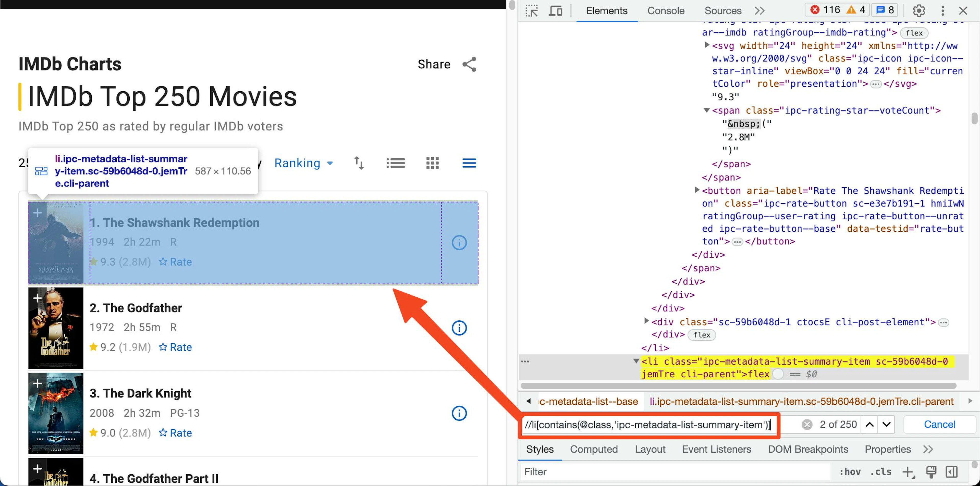Open the Styles pane tab
The width and height of the screenshot is (980, 486).
tap(540, 449)
